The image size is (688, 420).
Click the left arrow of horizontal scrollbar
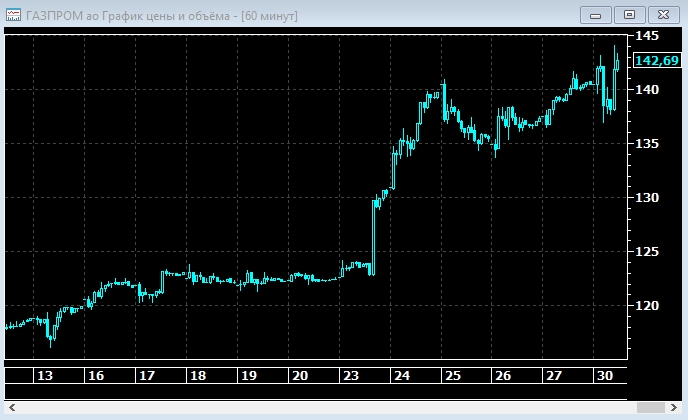click(11, 407)
